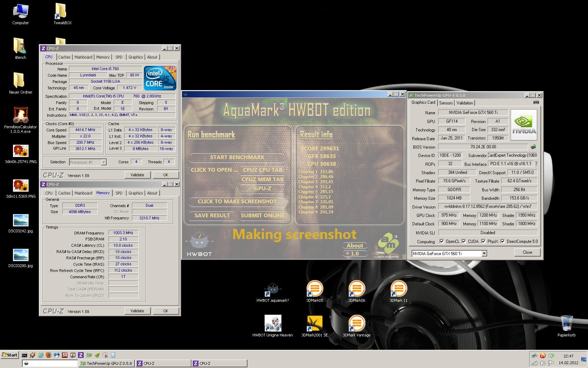Toggle OpenCL checkbox in GPU-Z
588x368 pixels.
tap(442, 241)
